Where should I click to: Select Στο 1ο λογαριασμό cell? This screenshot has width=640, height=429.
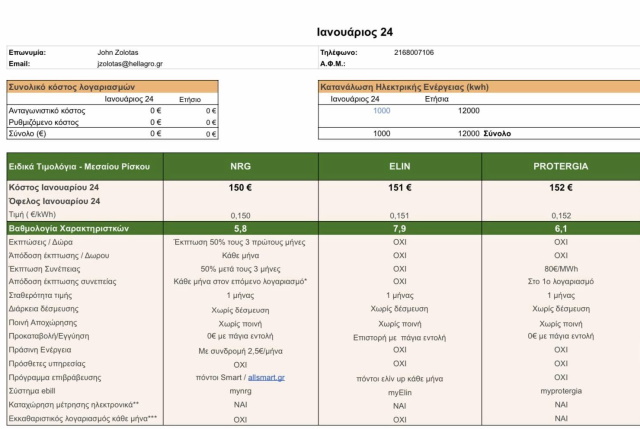561,282
